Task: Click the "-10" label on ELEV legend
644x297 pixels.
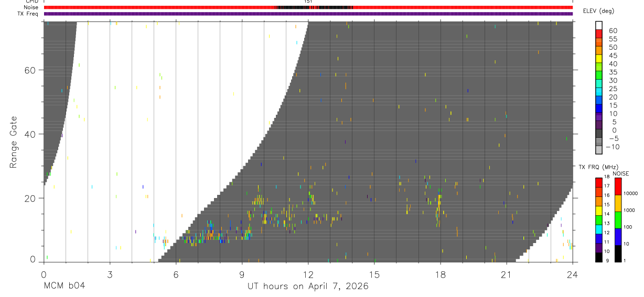Action: tap(612, 147)
